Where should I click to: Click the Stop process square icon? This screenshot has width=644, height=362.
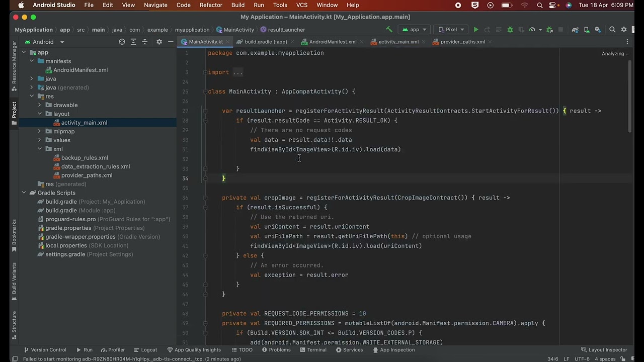560,30
